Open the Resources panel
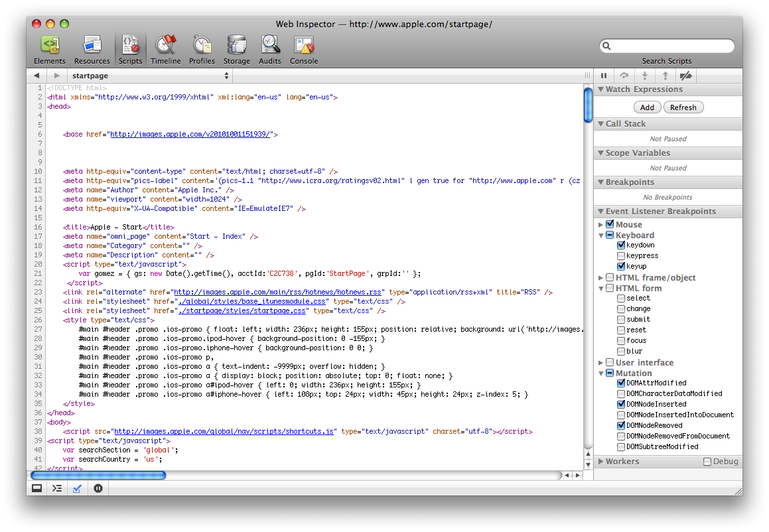769x532 pixels. pos(92,50)
